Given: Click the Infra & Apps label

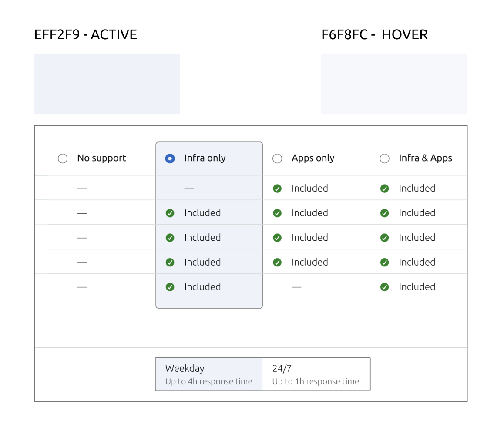Looking at the screenshot, I should 426,158.
